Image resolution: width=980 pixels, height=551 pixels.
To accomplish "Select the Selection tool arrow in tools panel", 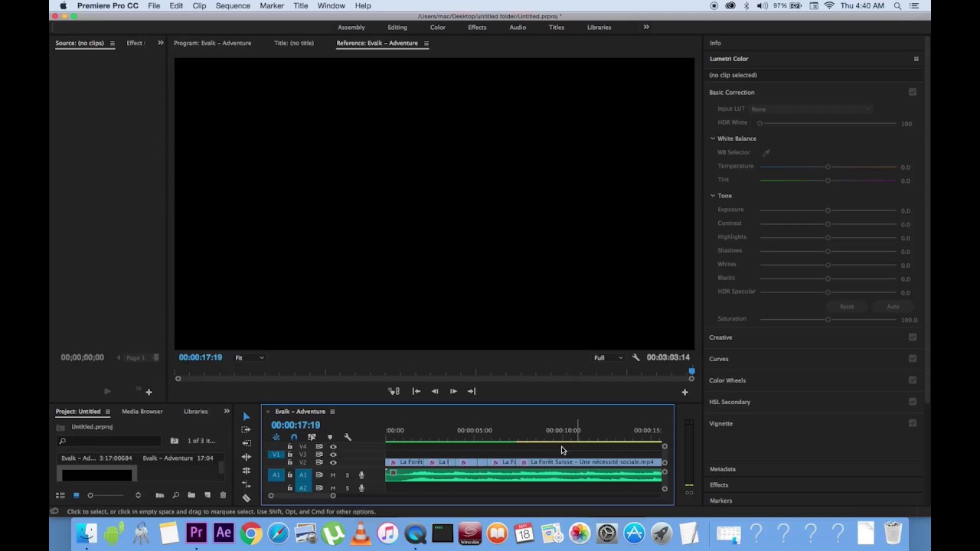I will pyautogui.click(x=246, y=416).
